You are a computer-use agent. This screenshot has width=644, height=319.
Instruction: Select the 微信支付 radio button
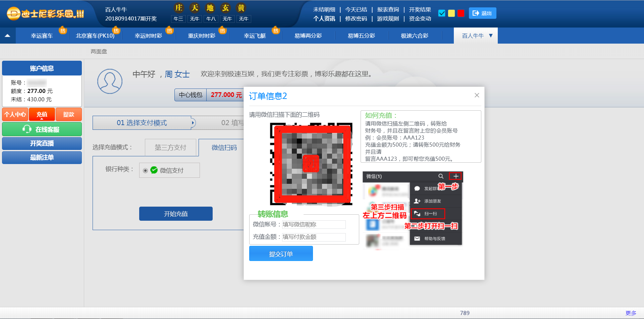click(x=145, y=171)
